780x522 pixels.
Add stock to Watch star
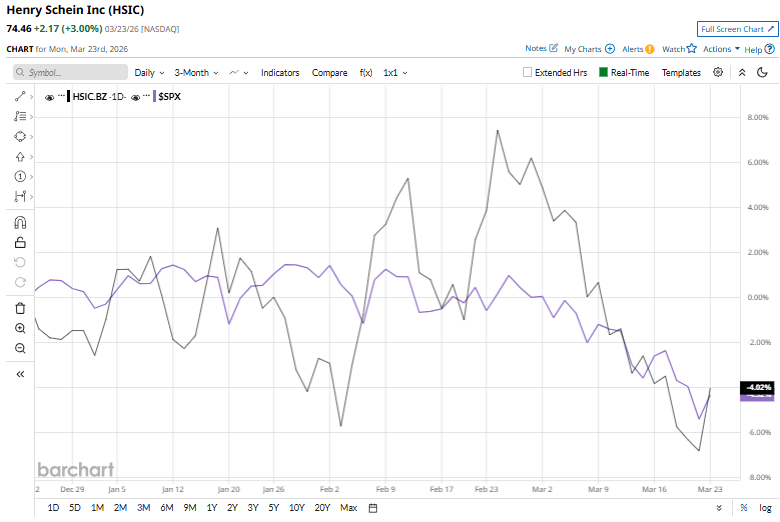tap(691, 48)
